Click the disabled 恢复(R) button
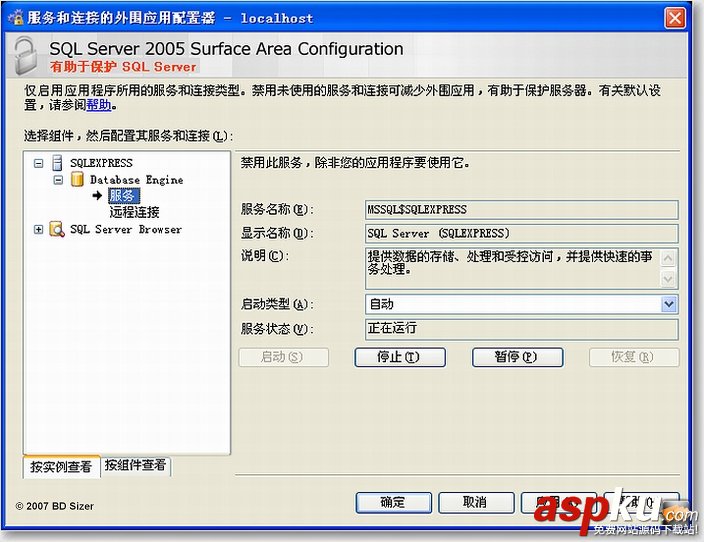 (634, 357)
